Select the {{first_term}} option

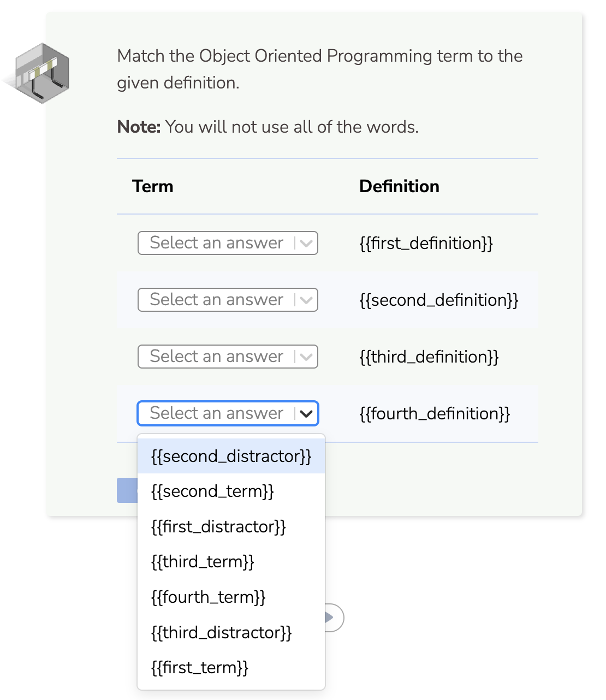tap(199, 667)
